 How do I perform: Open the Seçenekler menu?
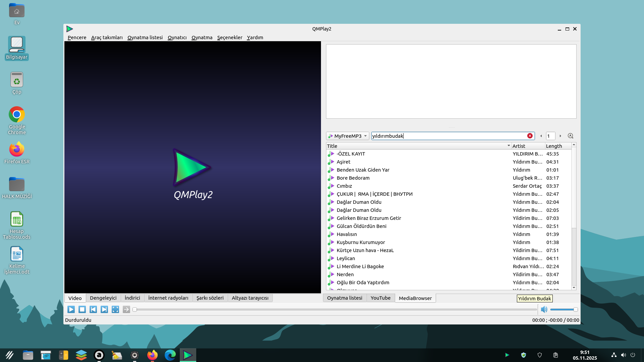[x=229, y=38]
